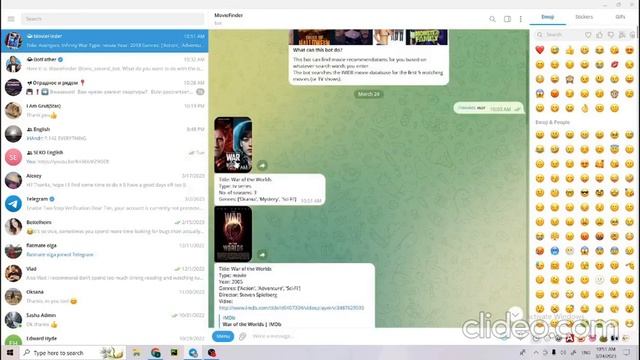This screenshot has width=640, height=360.
Task: Open the SE KO English chat
Action: click(104, 157)
